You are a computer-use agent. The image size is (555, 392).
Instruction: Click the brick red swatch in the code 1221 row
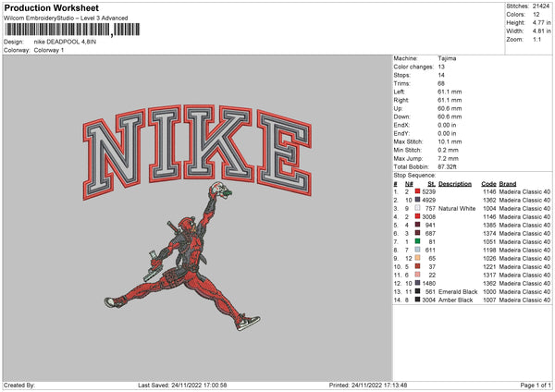pyautogui.click(x=418, y=266)
